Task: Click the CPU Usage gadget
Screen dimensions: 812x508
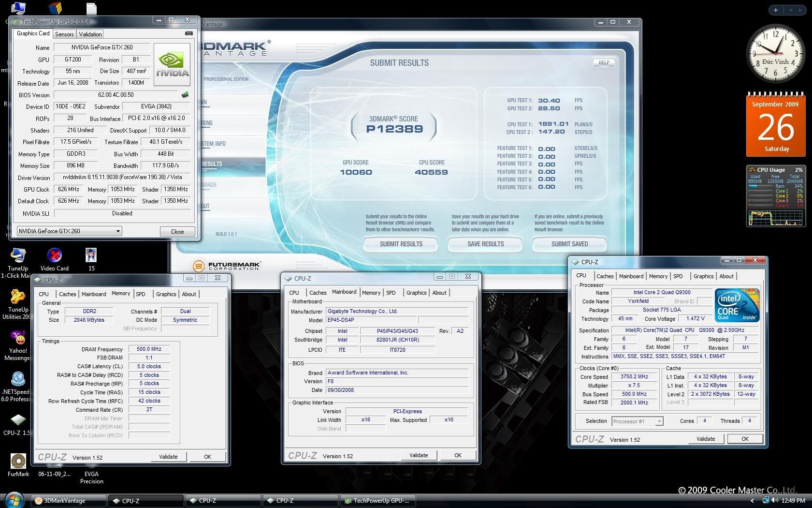Action: coord(776,195)
